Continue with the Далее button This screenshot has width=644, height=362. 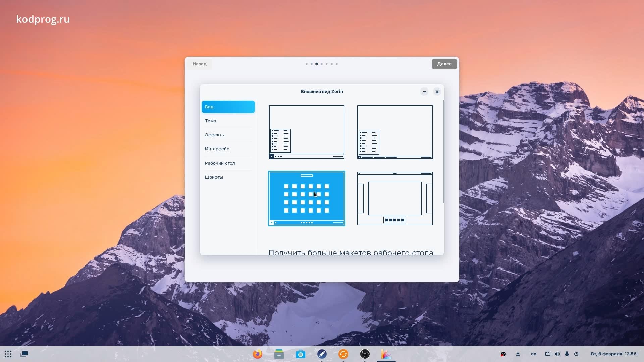click(x=444, y=64)
